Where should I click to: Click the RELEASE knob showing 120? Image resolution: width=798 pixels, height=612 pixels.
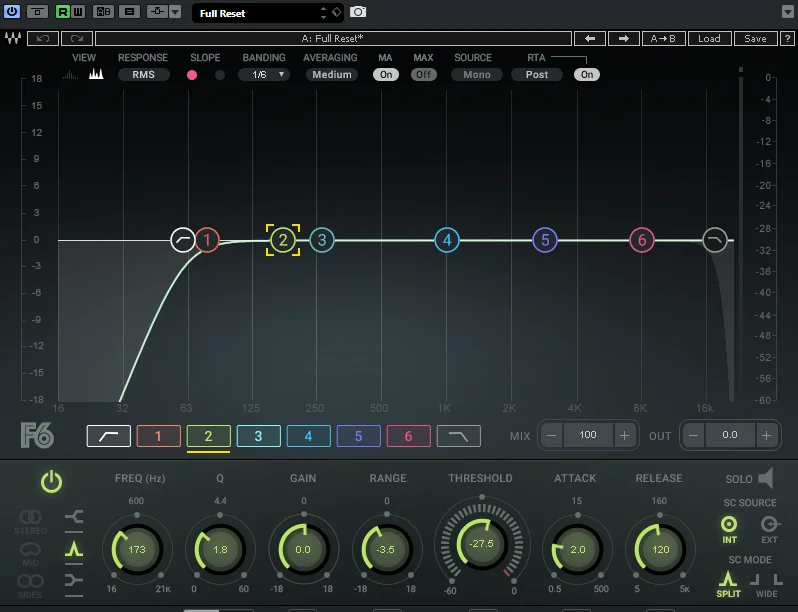tap(660, 549)
